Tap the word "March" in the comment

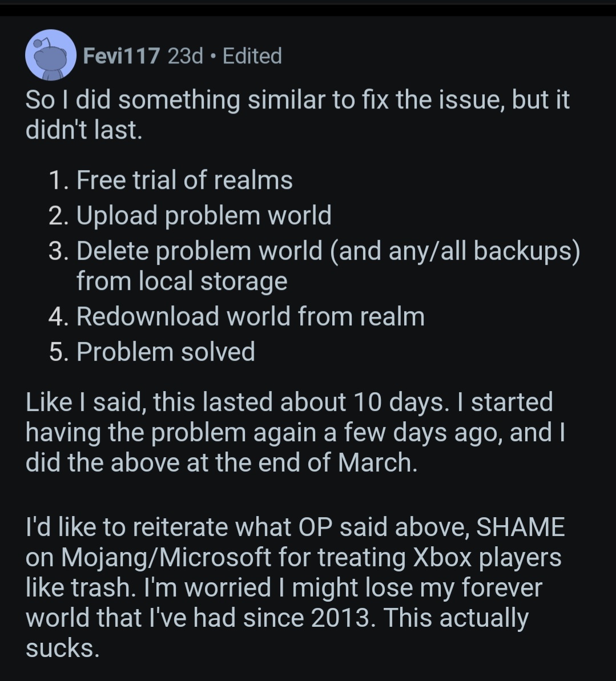pyautogui.click(x=375, y=462)
